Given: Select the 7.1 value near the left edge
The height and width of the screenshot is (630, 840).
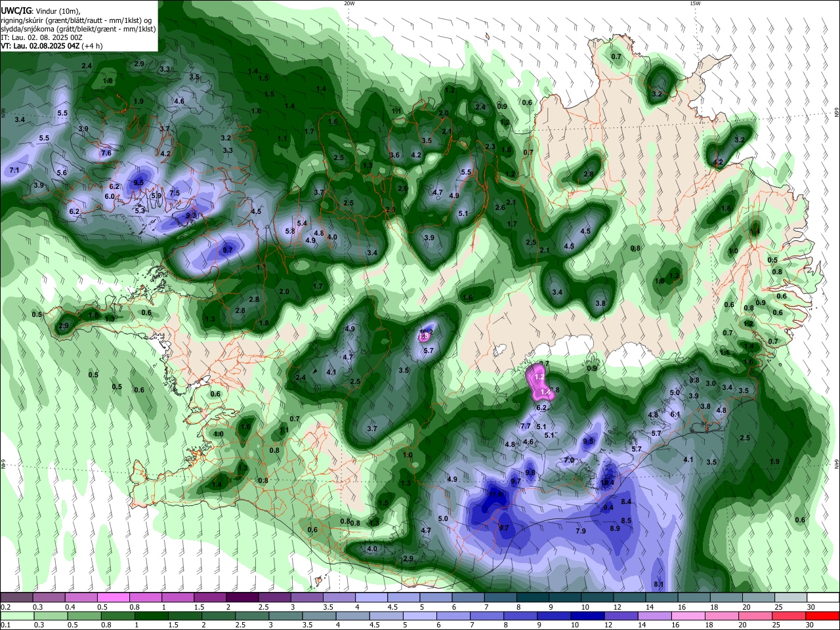Looking at the screenshot, I should pos(14,170).
